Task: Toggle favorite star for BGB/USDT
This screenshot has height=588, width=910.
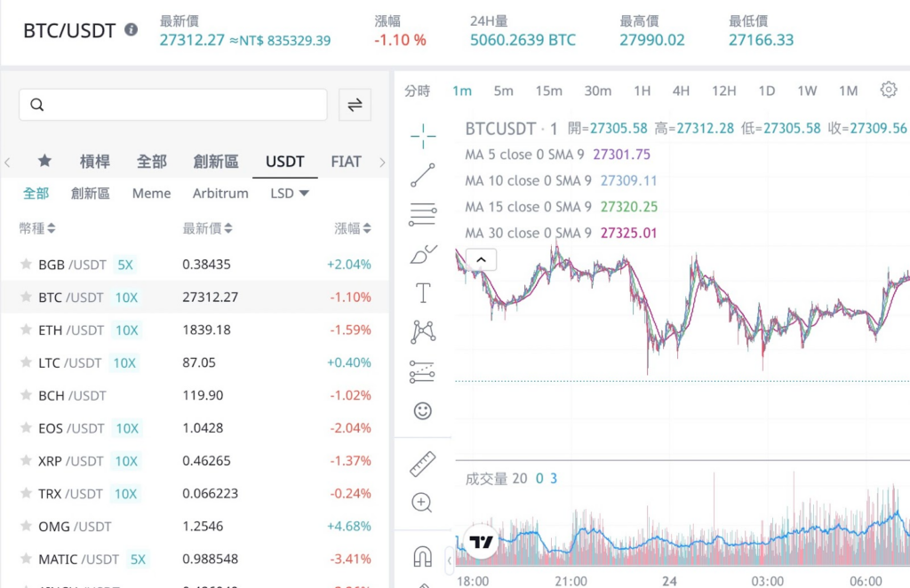Action: pos(26,265)
